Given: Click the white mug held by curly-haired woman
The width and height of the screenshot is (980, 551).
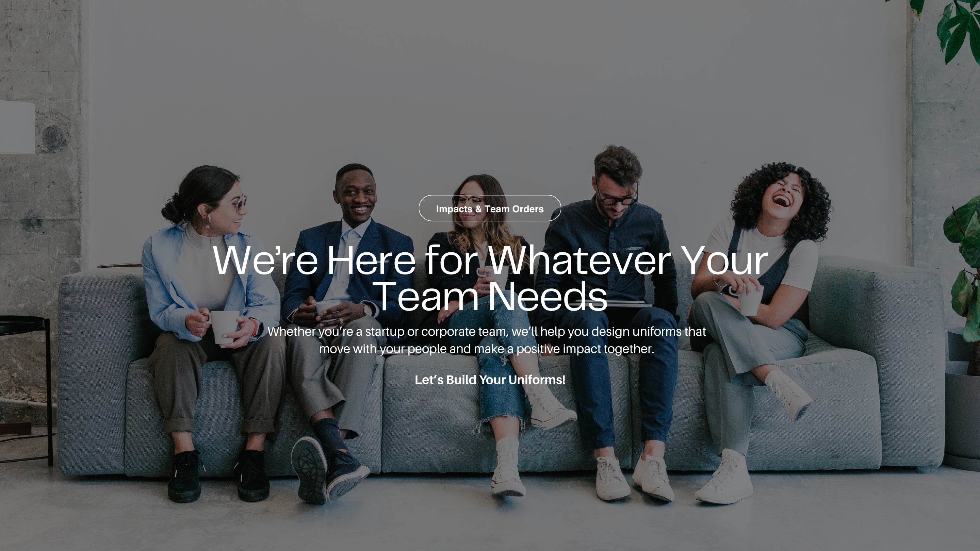Looking at the screenshot, I should click(x=751, y=301).
